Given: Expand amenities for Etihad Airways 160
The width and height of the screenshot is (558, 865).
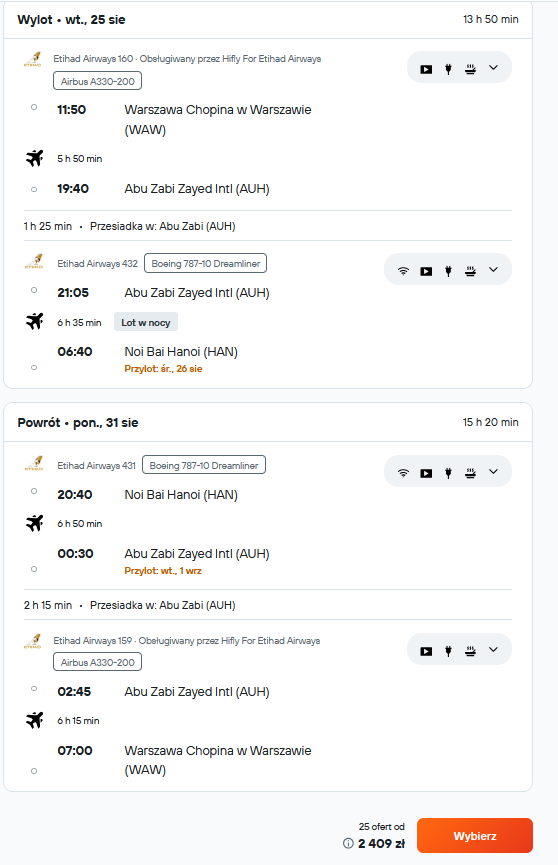Looking at the screenshot, I should [493, 68].
